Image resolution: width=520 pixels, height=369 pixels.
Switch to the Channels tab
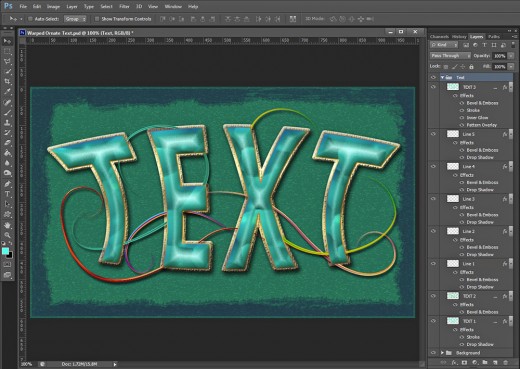click(439, 37)
